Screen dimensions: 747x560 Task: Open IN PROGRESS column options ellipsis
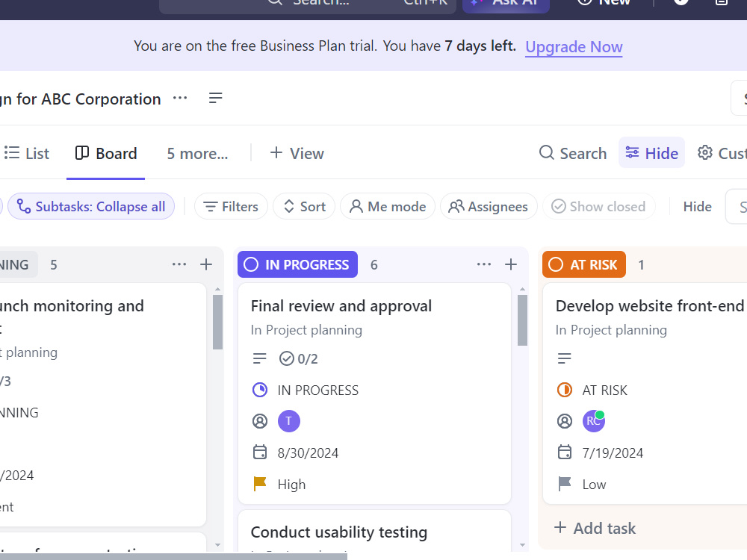(x=484, y=264)
